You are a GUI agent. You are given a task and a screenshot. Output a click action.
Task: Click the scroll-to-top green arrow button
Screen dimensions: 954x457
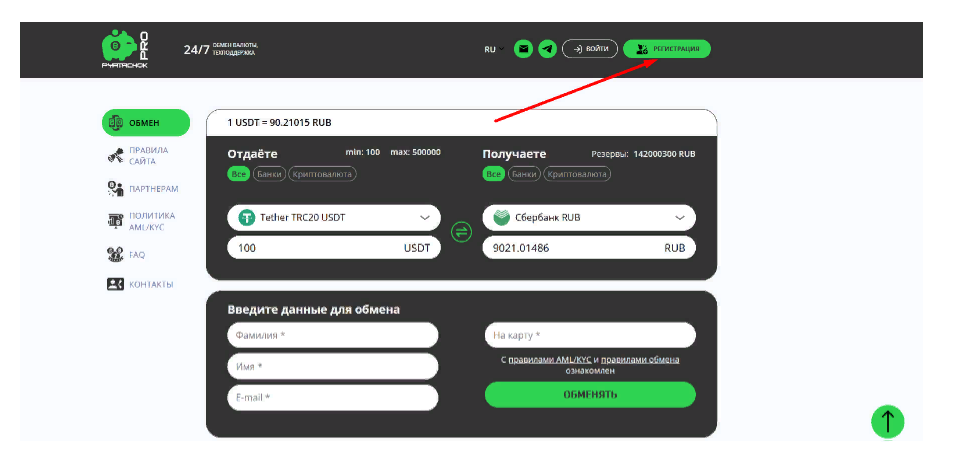(x=887, y=421)
